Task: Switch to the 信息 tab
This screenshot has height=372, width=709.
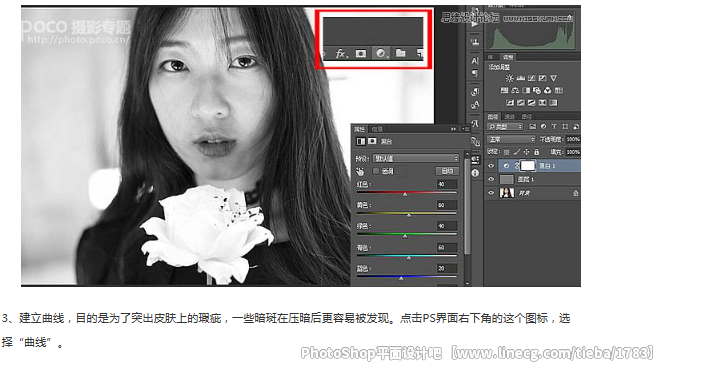Action: (377, 129)
